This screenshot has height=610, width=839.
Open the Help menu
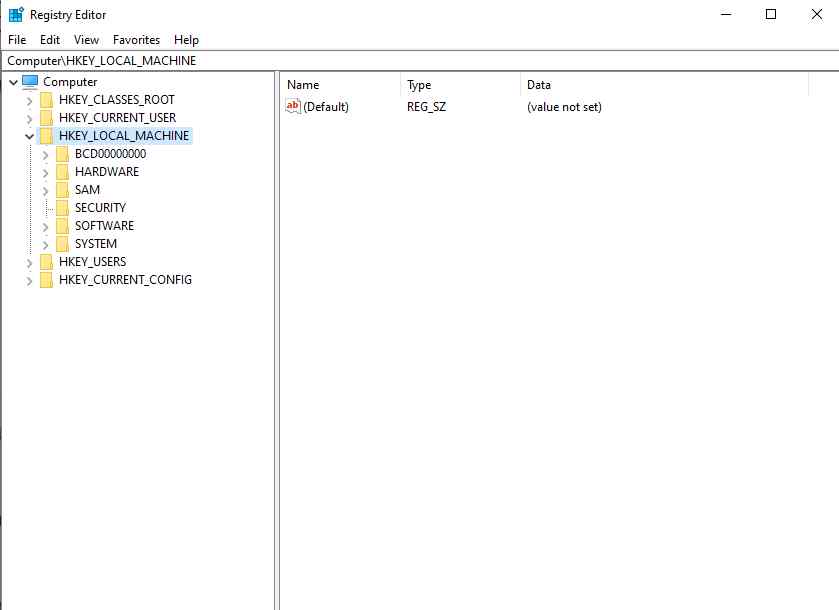[x=186, y=40]
